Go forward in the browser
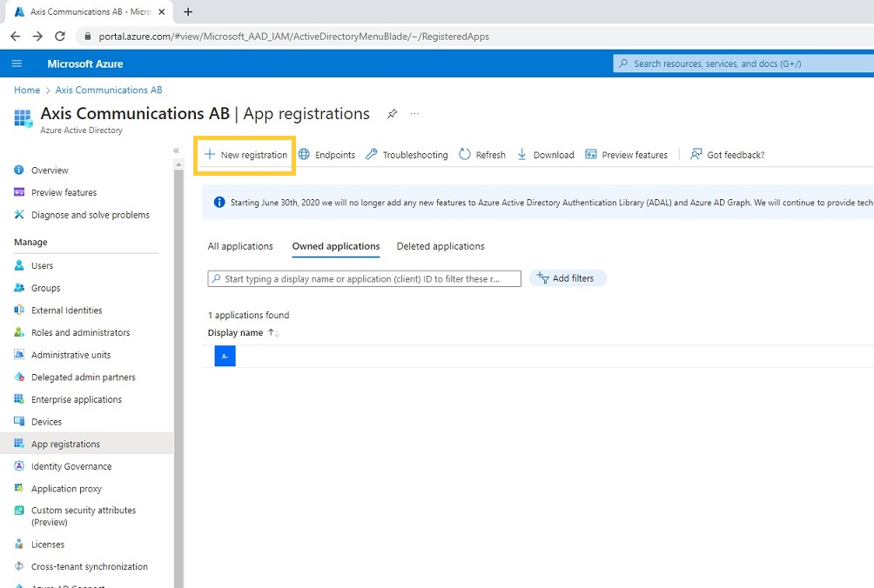Viewport: 874px width, 588px height. pyautogui.click(x=37, y=37)
